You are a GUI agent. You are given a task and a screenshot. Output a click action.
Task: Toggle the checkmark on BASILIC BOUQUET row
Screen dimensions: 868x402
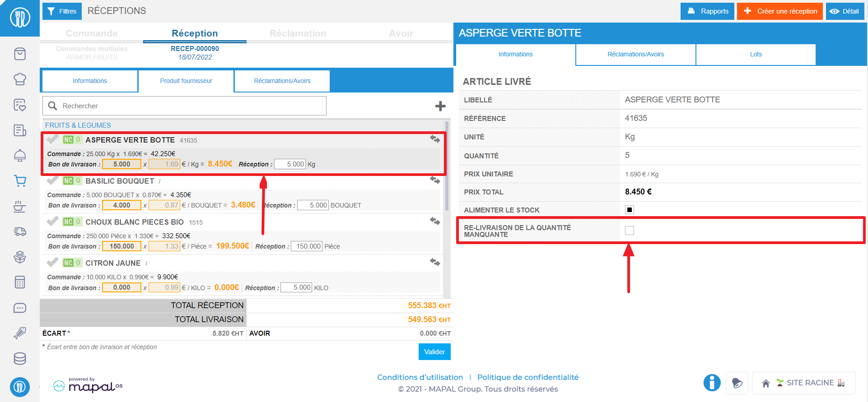(53, 180)
